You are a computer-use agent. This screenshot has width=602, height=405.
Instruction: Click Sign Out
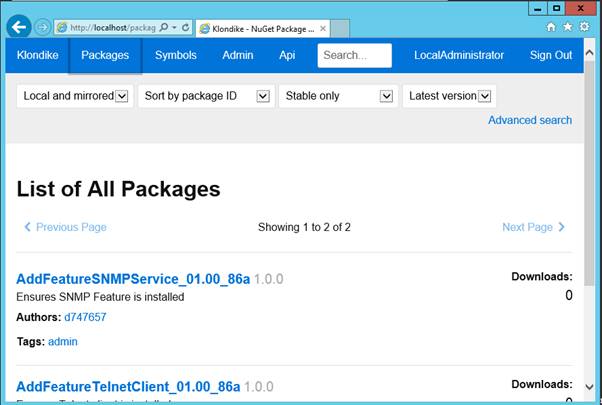[x=551, y=55]
